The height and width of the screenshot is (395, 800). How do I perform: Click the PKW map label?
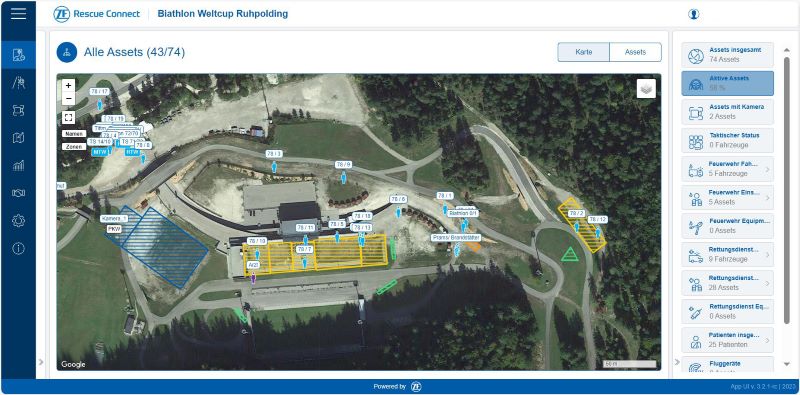click(113, 230)
